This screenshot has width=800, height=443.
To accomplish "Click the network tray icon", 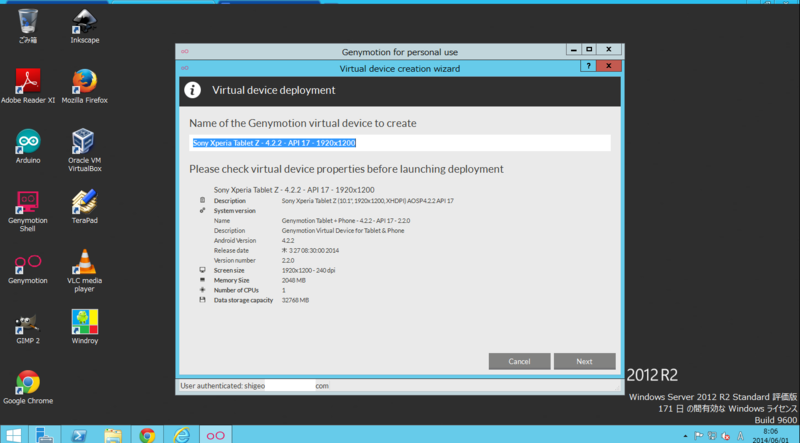I will pyautogui.click(x=712, y=436).
